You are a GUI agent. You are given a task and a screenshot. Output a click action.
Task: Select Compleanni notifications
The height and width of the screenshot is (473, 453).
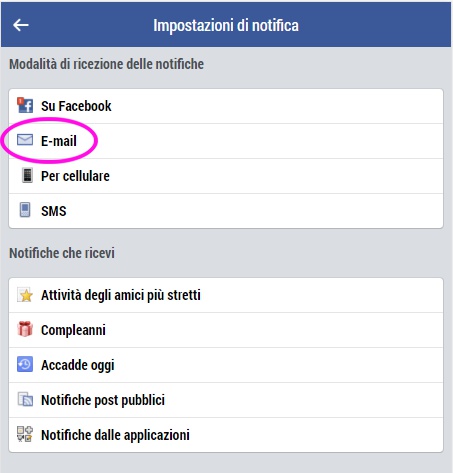226,330
